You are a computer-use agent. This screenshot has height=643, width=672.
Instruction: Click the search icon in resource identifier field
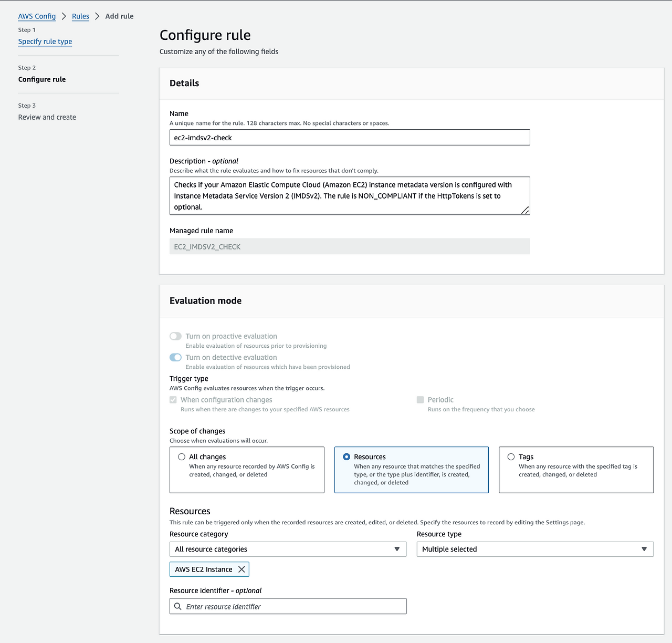pos(178,606)
